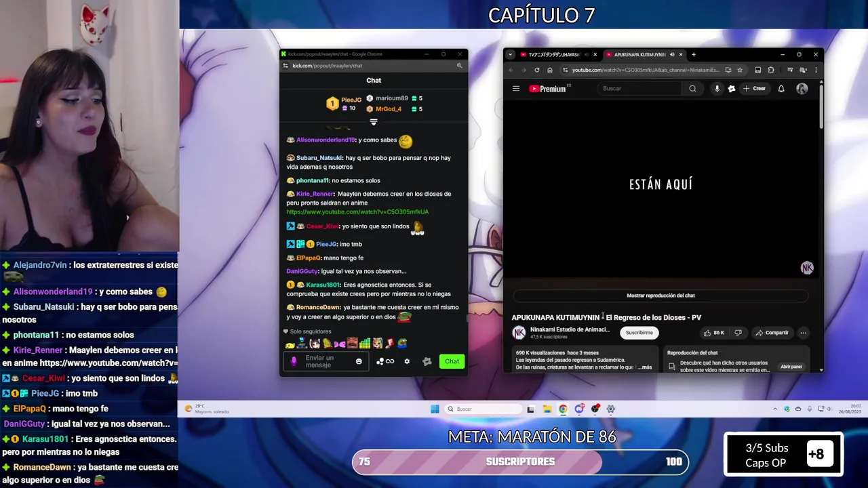Click the YouTube Buscar search field
Image resolution: width=868 pixels, height=488 pixels.
point(641,88)
